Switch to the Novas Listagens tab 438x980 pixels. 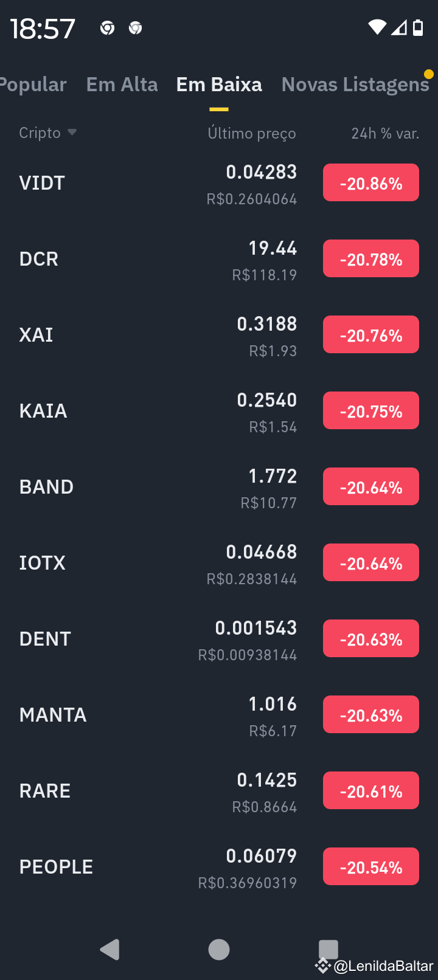(x=355, y=85)
